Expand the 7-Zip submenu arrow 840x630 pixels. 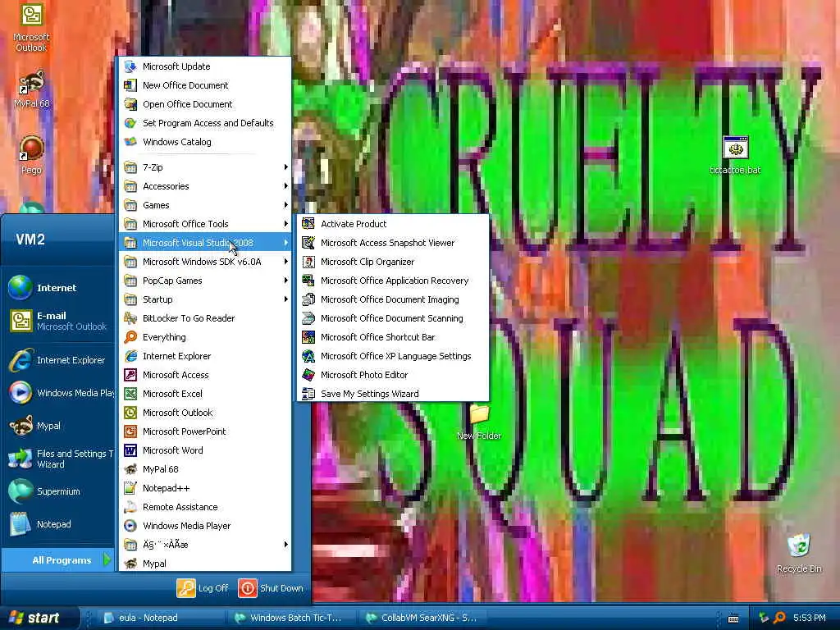285,167
